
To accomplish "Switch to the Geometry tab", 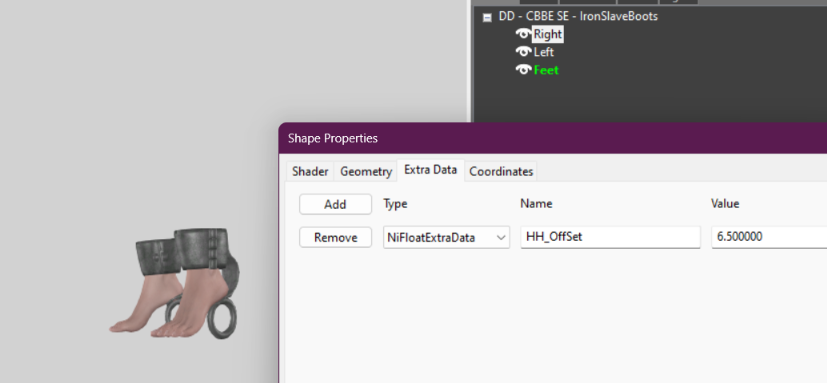I will [366, 171].
